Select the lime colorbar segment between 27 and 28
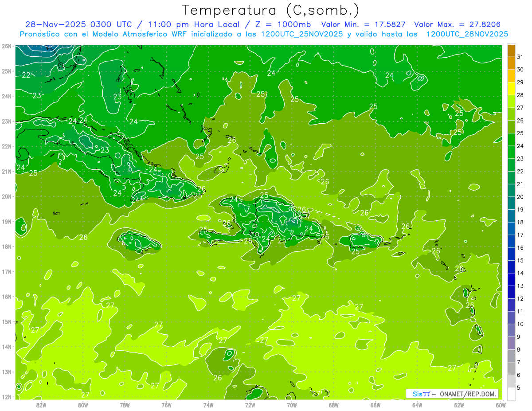The image size is (532, 411). [511, 101]
